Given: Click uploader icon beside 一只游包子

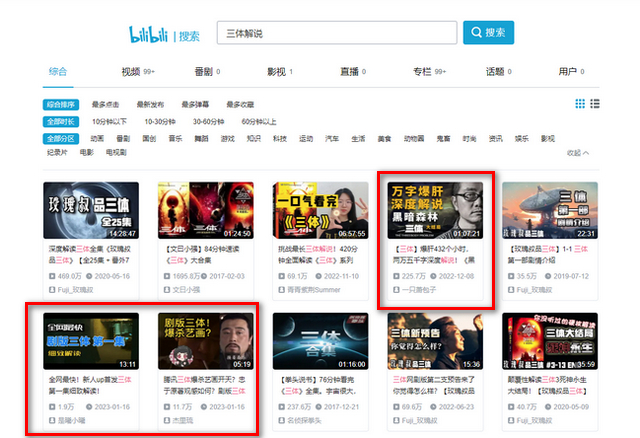Looking at the screenshot, I should [396, 289].
